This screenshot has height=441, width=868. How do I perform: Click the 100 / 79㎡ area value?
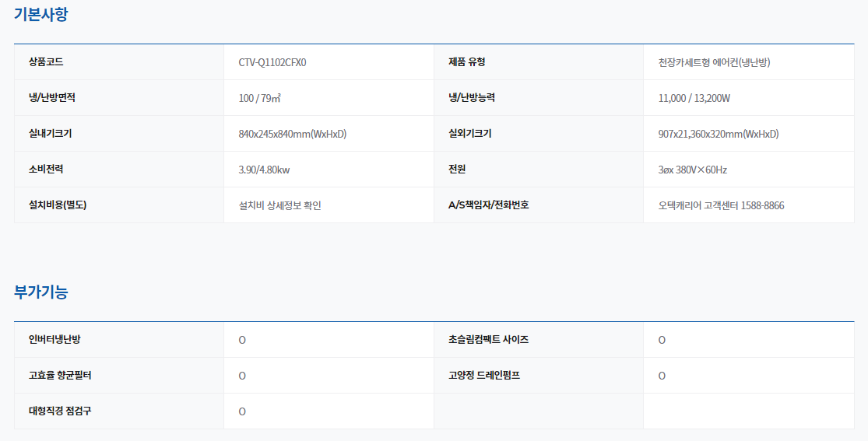[259, 98]
